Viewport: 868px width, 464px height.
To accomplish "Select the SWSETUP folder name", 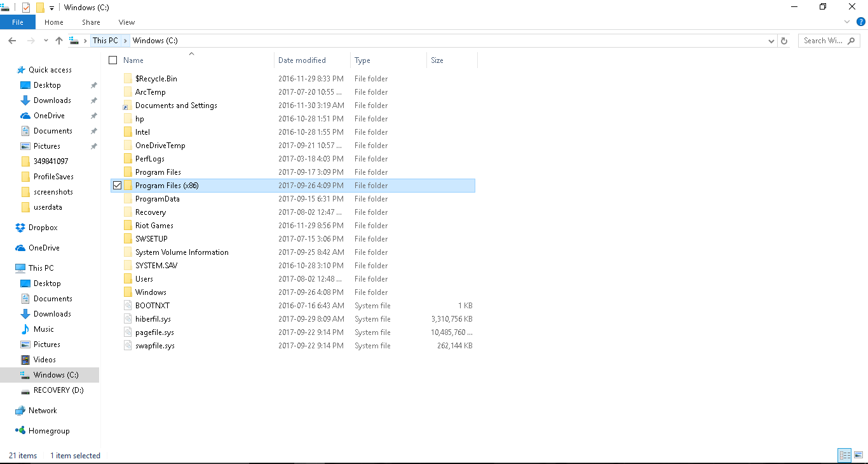I will point(151,239).
